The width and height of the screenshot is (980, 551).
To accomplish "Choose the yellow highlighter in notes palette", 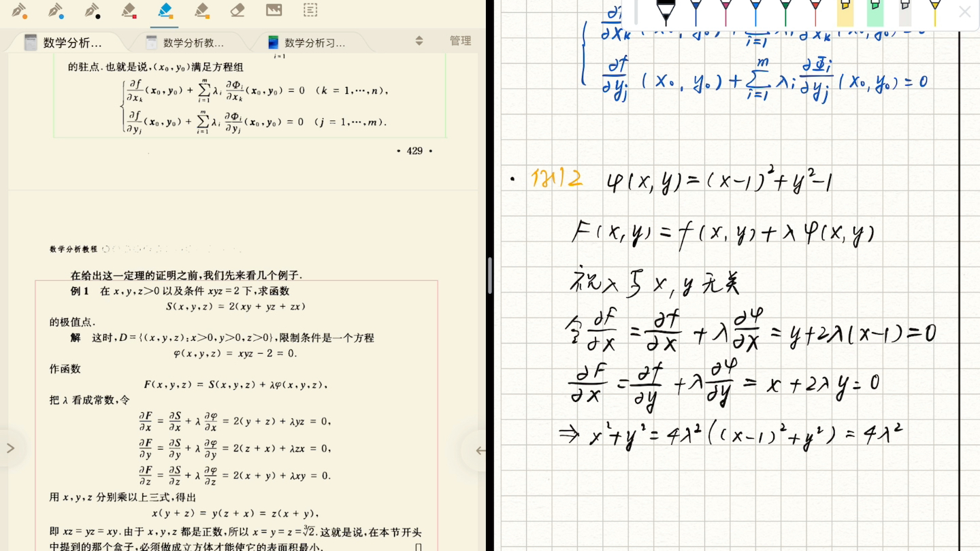I will pyautogui.click(x=845, y=12).
